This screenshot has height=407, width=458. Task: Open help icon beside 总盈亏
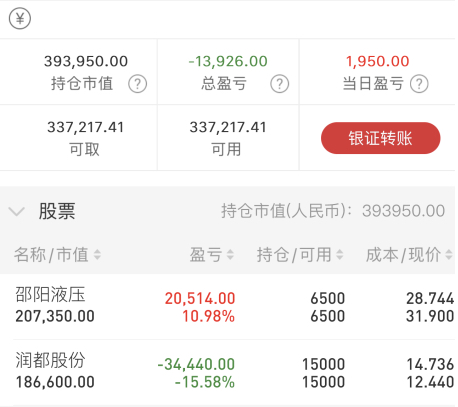280,84
